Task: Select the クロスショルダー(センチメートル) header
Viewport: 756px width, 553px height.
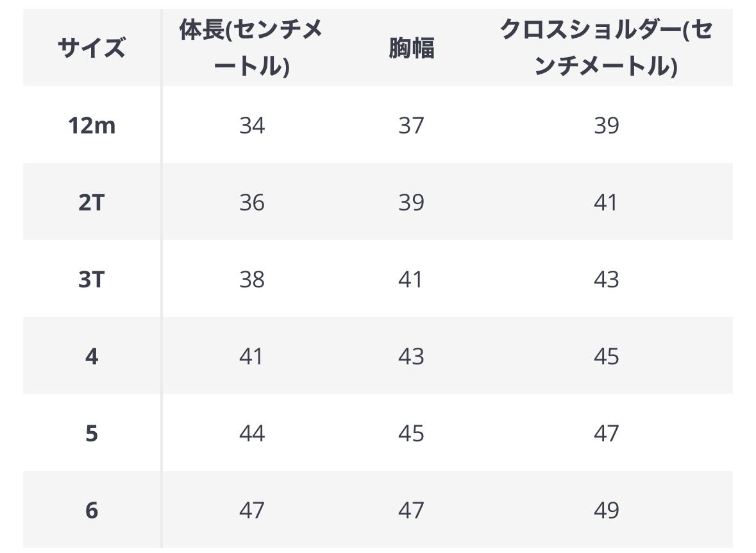Action: click(606, 48)
